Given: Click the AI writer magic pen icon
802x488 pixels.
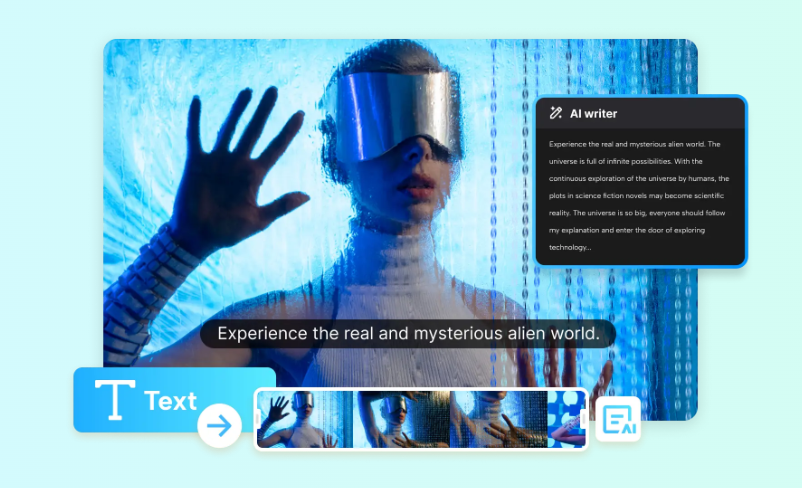Looking at the screenshot, I should tap(556, 113).
